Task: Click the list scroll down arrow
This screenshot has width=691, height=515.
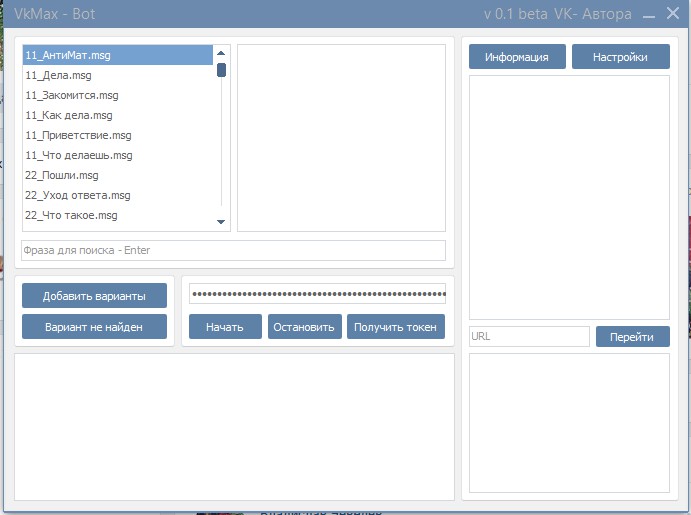Action: coord(221,222)
